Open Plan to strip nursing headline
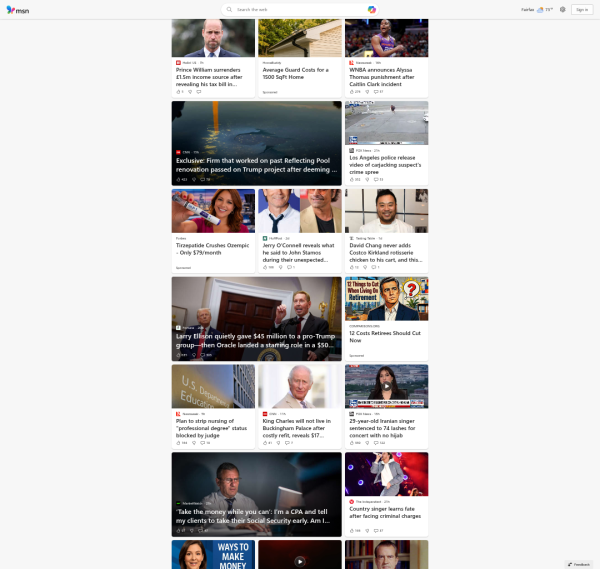The image size is (600, 569). (211, 428)
